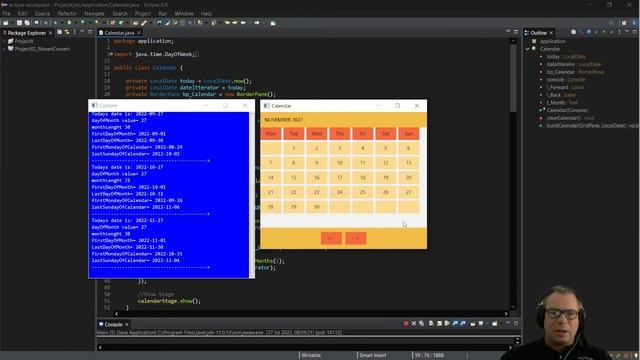The width and height of the screenshot is (640, 360).
Task: Click Remove Launch X icon in Console view
Action: coord(414,324)
